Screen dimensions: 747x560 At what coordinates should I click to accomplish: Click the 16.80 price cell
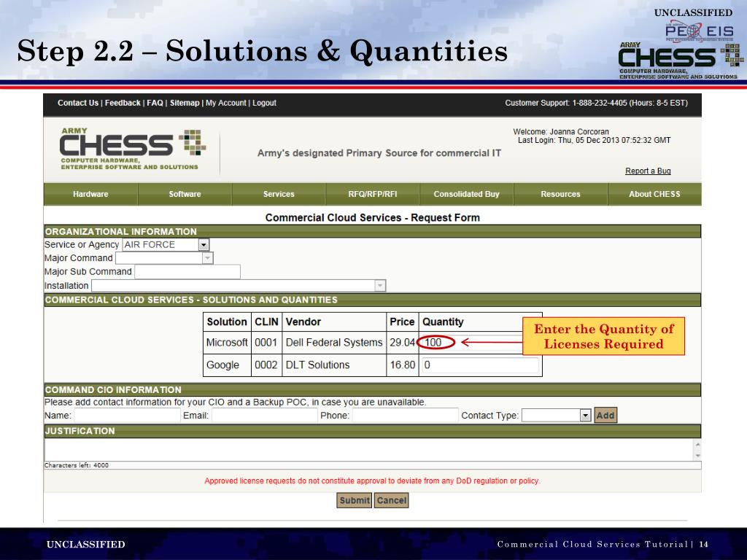point(402,365)
